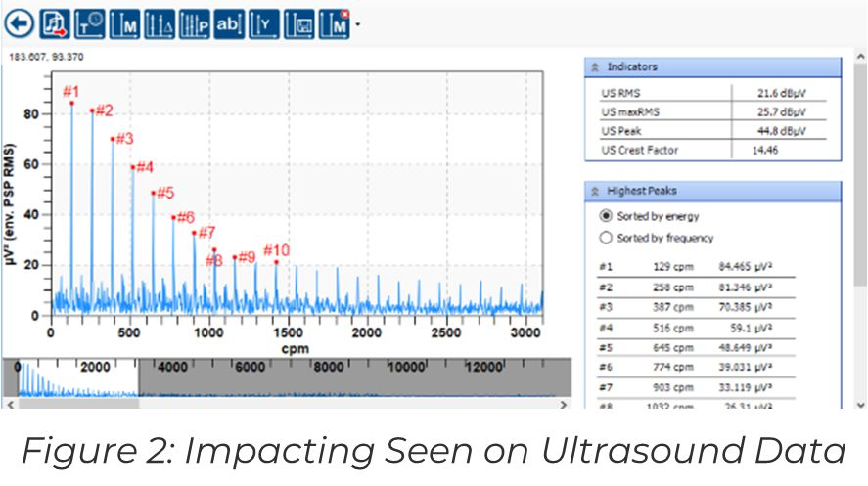Collapse the Highest Peaks panel

(x=595, y=191)
